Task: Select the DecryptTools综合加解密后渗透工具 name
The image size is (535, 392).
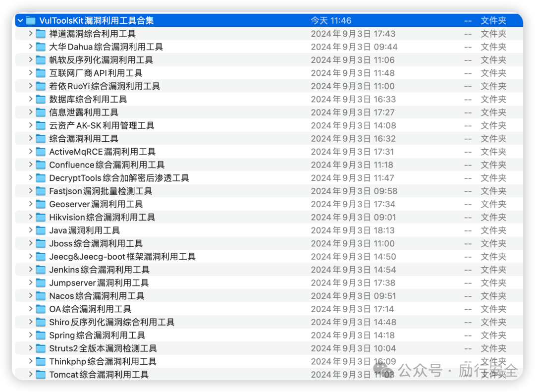Action: (119, 178)
